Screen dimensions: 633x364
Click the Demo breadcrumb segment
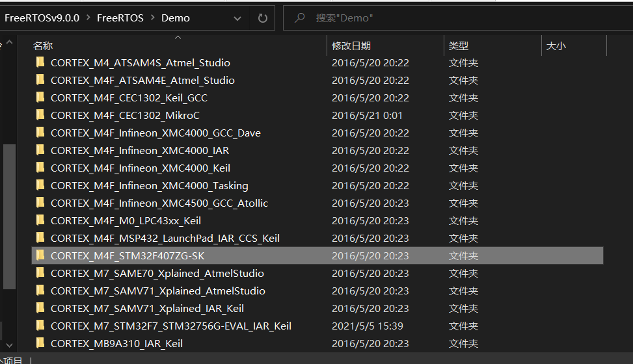click(176, 18)
